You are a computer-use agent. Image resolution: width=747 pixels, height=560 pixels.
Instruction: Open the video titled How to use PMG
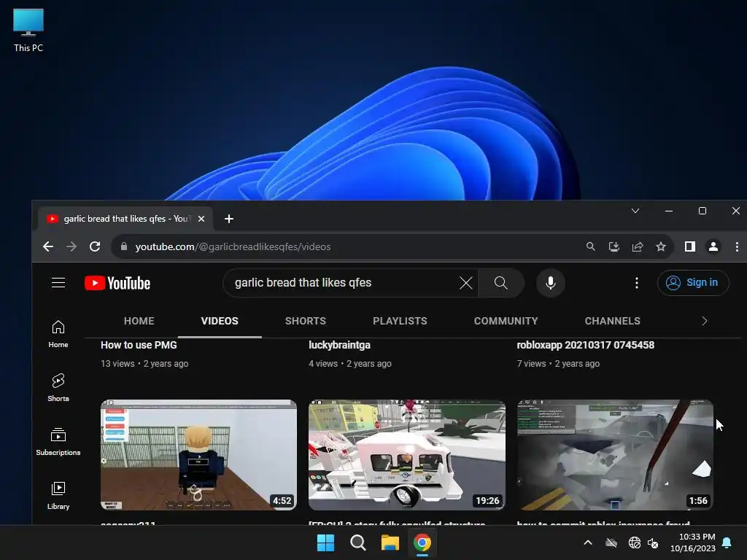tap(139, 345)
